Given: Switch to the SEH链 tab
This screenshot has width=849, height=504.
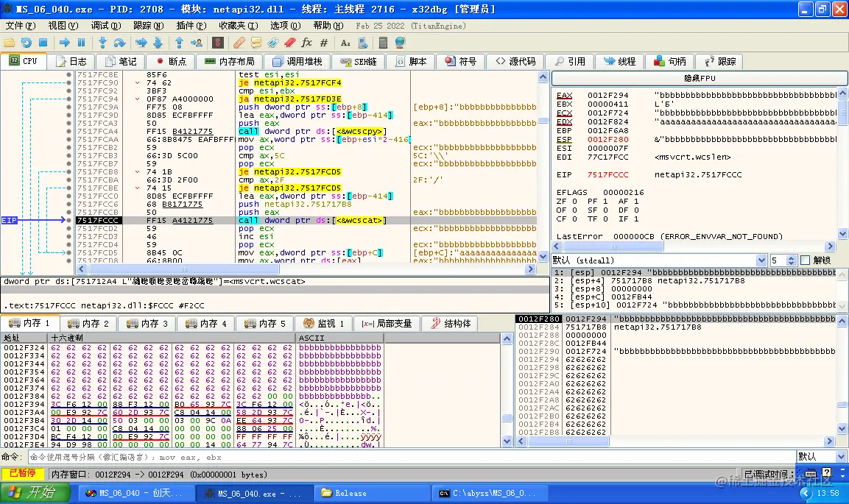Looking at the screenshot, I should click(359, 62).
